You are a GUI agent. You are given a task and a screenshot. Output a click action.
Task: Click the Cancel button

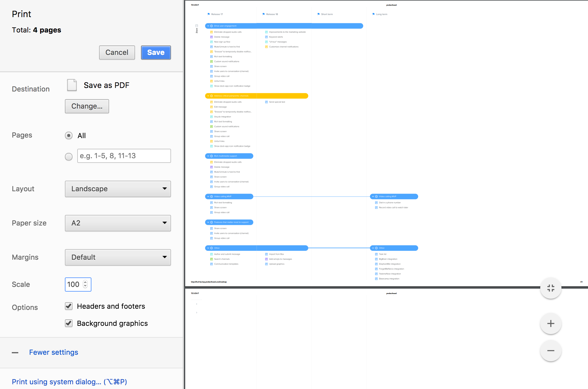point(117,53)
